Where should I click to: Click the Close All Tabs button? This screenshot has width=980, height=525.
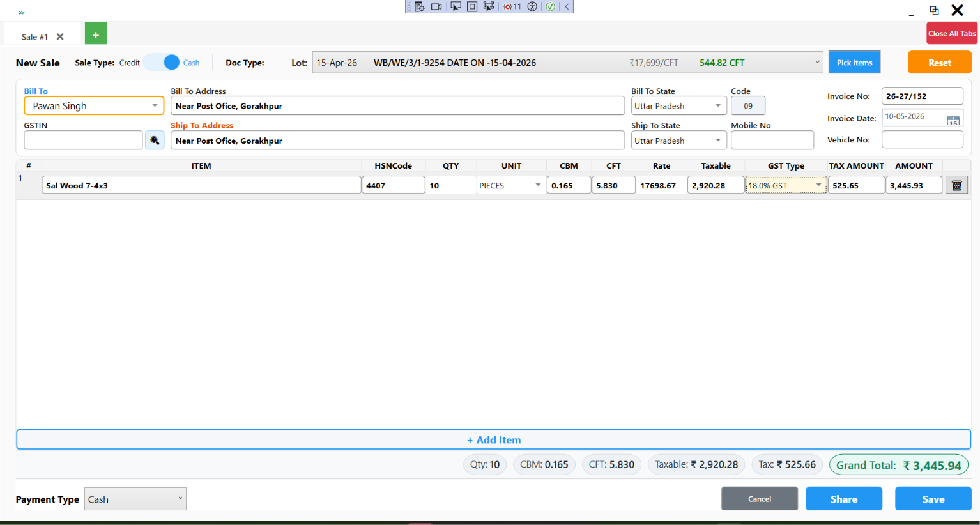pyautogui.click(x=952, y=33)
